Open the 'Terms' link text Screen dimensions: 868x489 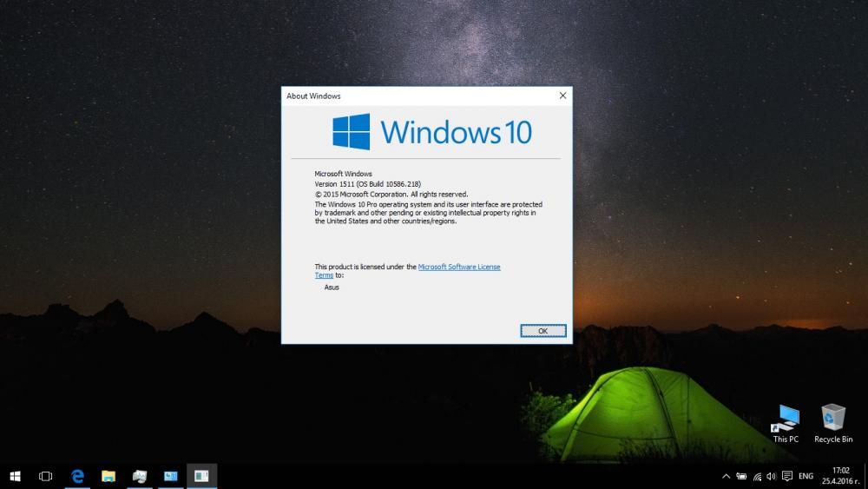(324, 275)
